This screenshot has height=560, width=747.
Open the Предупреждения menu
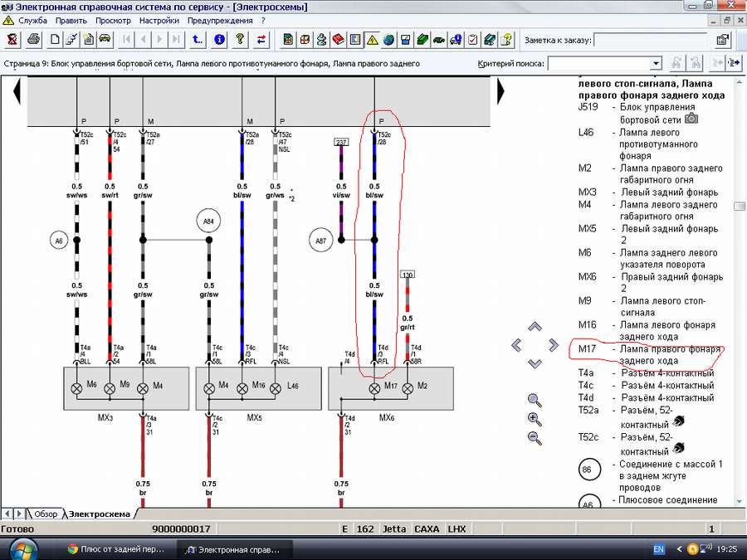(220, 21)
